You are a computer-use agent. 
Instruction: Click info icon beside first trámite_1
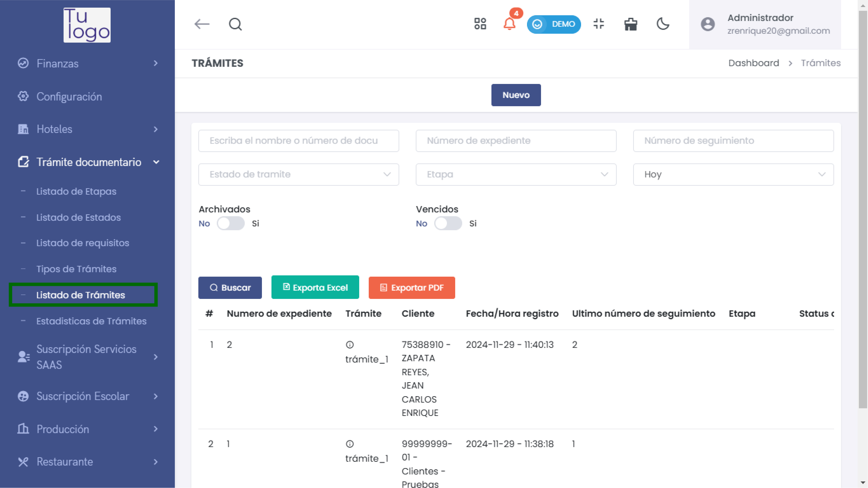pyautogui.click(x=350, y=345)
